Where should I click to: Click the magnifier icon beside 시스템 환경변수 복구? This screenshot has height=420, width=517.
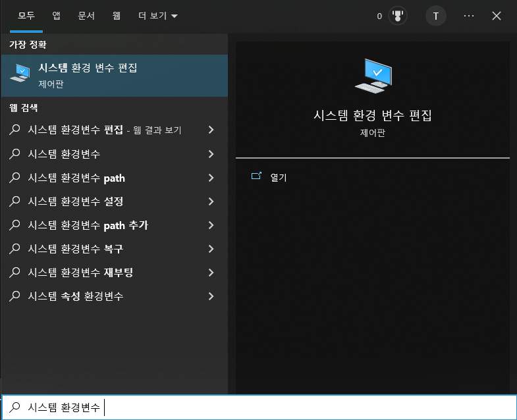(x=14, y=249)
